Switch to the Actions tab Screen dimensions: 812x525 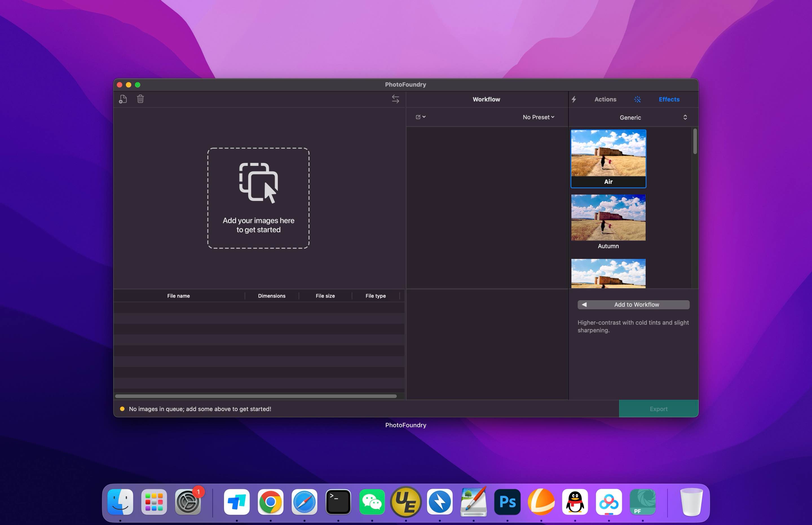(x=605, y=99)
